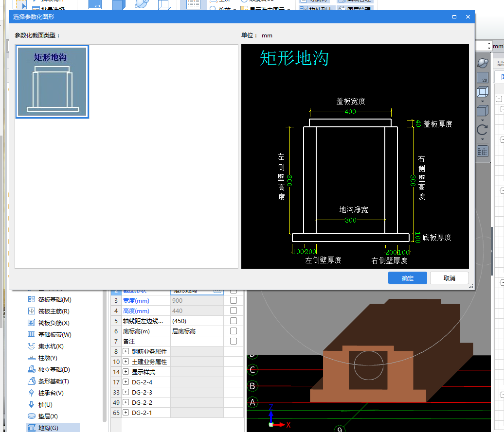Click the solid cube display icon
This screenshot has width=504, height=432.
(483, 111)
